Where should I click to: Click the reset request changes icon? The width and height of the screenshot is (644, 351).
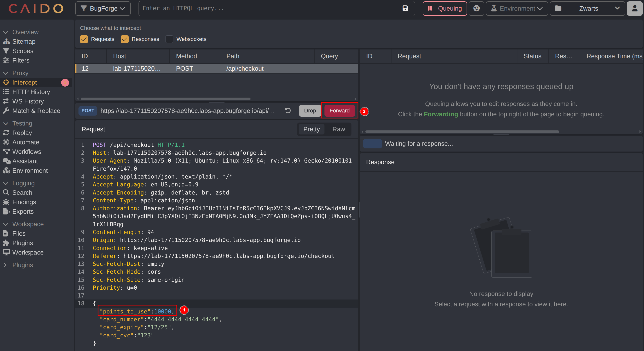(288, 110)
